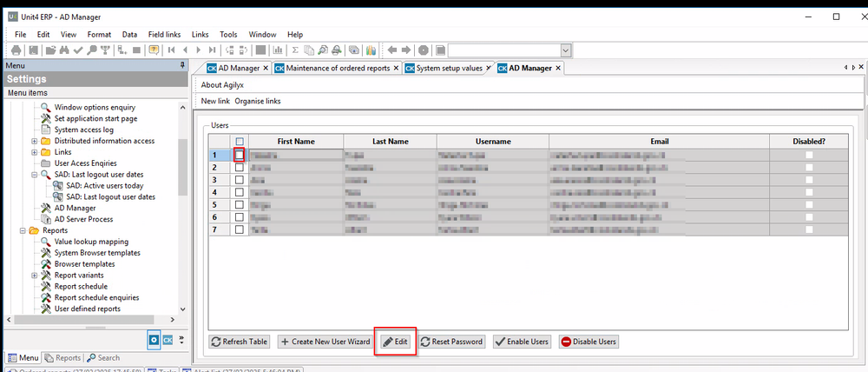Click the Reset Password button

451,342
